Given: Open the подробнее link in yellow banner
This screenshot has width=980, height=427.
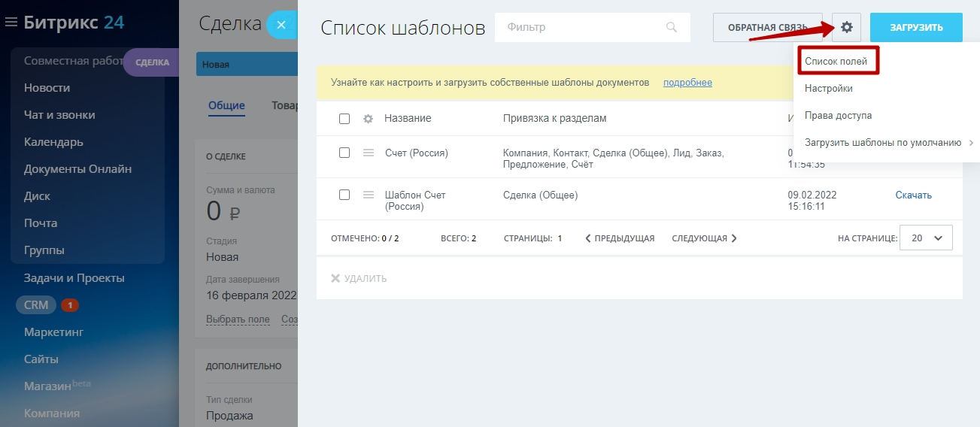Looking at the screenshot, I should [x=687, y=83].
